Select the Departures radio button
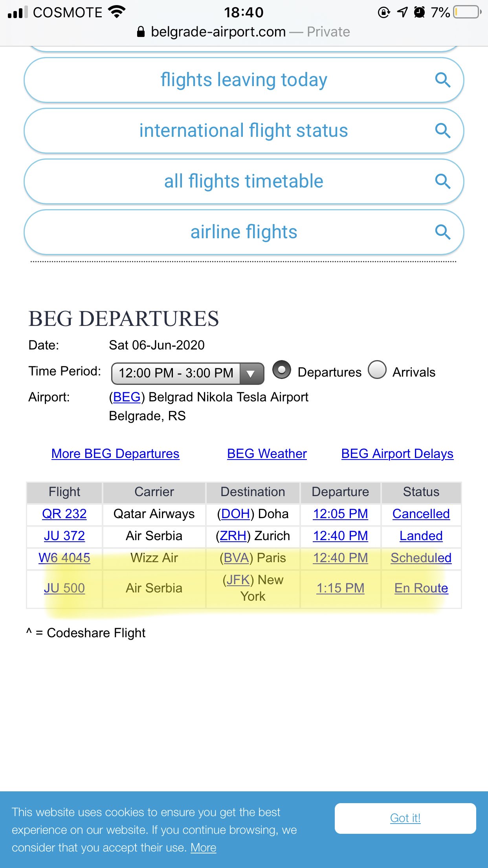 pos(282,370)
